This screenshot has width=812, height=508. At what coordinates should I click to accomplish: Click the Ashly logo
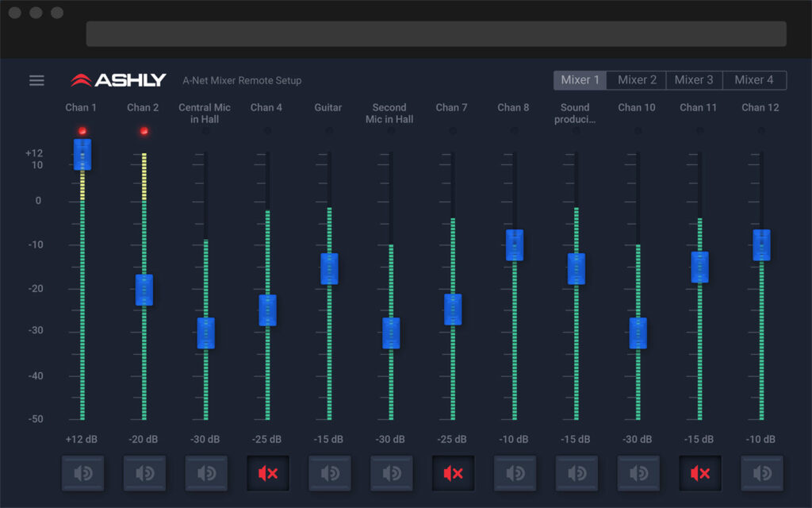[x=118, y=80]
